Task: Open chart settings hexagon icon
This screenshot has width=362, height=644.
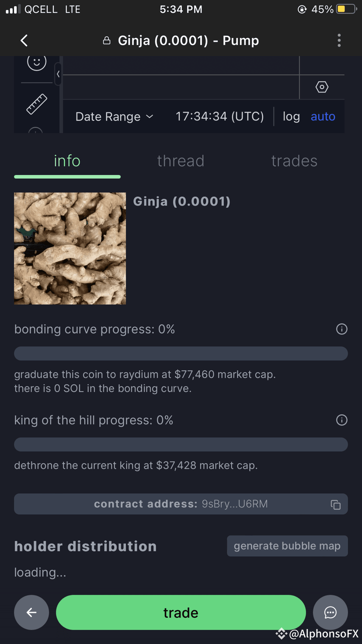Action: pyautogui.click(x=322, y=87)
